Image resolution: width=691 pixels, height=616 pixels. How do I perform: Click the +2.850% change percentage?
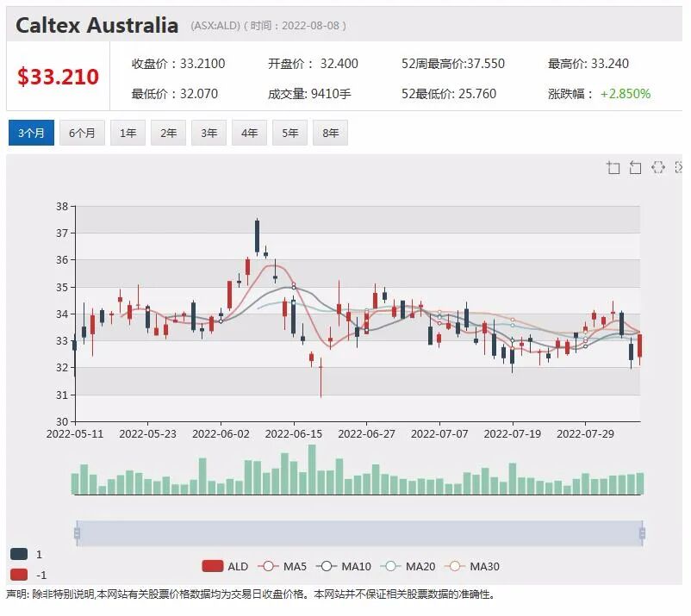pyautogui.click(x=626, y=94)
